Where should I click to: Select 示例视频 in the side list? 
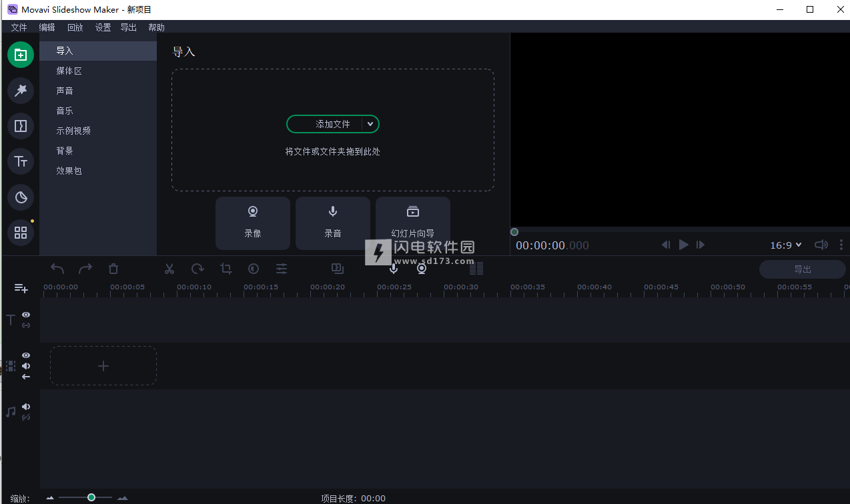(98, 131)
